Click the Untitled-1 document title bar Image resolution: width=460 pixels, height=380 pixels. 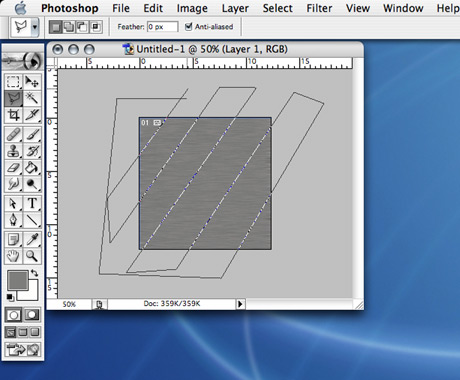coord(205,49)
